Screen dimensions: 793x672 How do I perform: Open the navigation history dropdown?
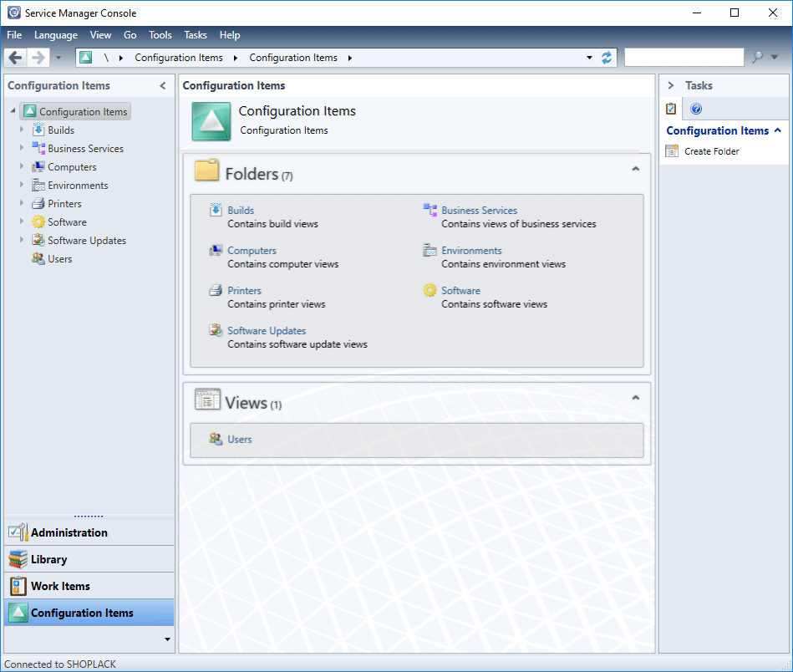tap(58, 58)
